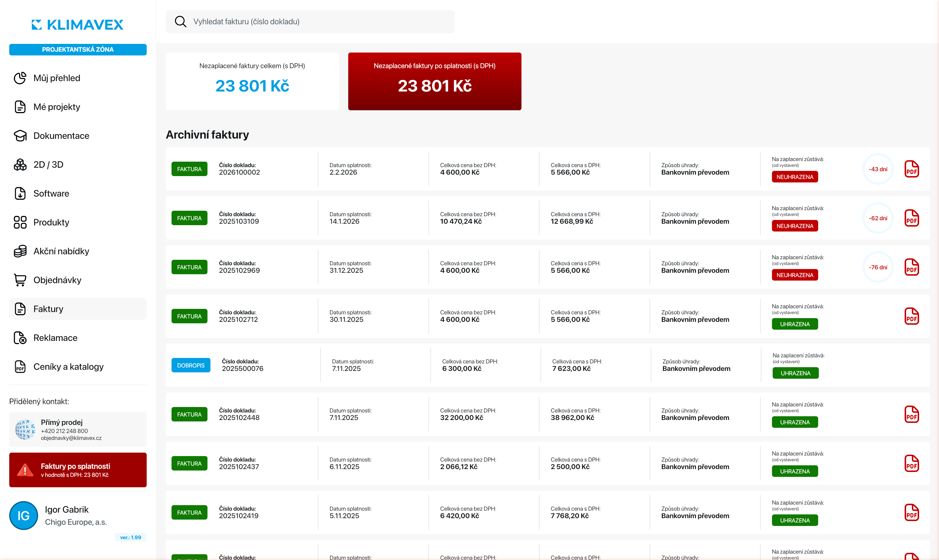Click the -43 dní overdue indicator
Screen dimensions: 939x560
[x=878, y=169]
